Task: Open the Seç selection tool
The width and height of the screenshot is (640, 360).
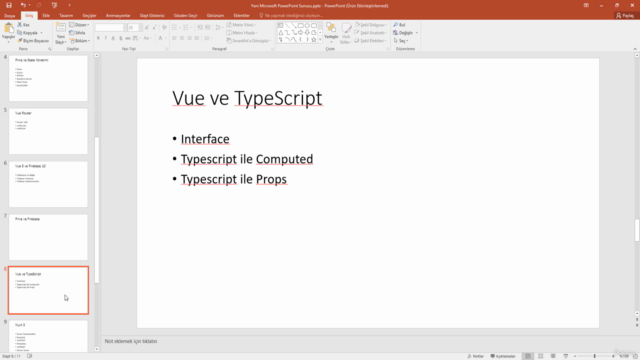Action: coord(400,41)
